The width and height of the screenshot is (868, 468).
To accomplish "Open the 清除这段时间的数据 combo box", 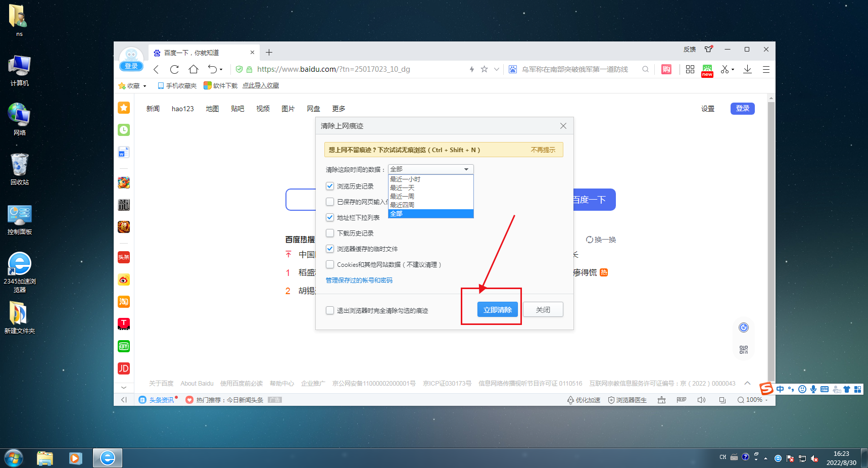I will click(x=431, y=169).
